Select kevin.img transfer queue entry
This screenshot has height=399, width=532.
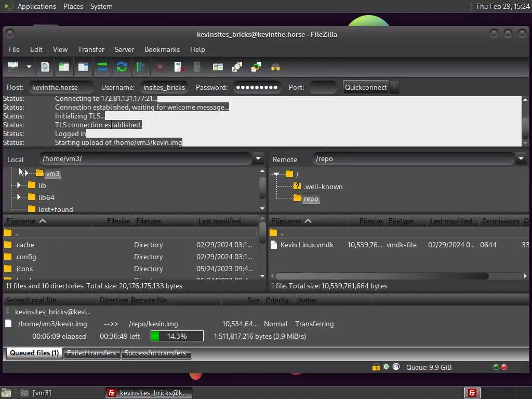pyautogui.click(x=170, y=324)
